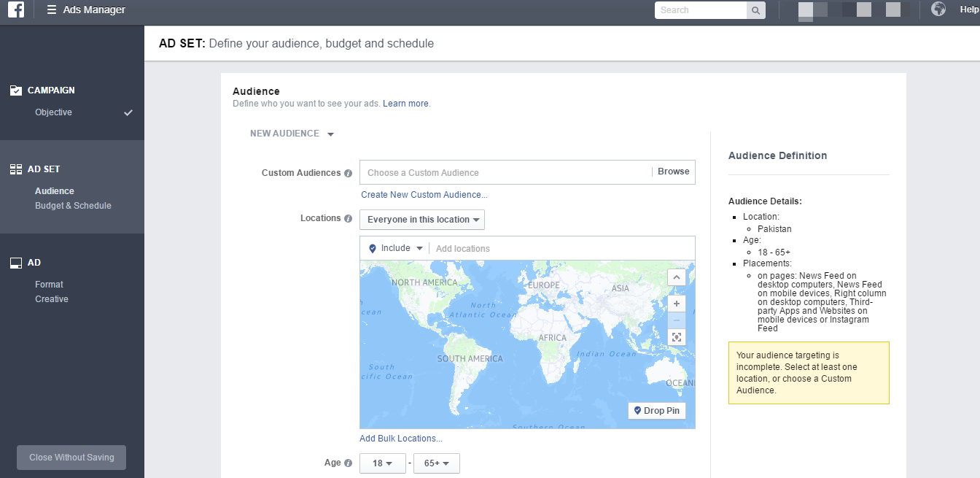Screen dimensions: 980x478
Task: Click the top Search field
Action: click(x=701, y=10)
